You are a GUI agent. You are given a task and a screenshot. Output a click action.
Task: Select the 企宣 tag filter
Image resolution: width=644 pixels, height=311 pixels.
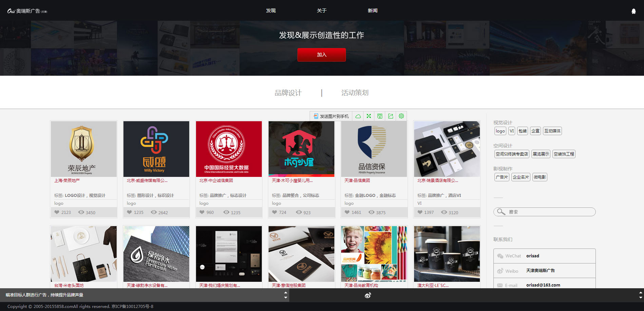point(535,131)
